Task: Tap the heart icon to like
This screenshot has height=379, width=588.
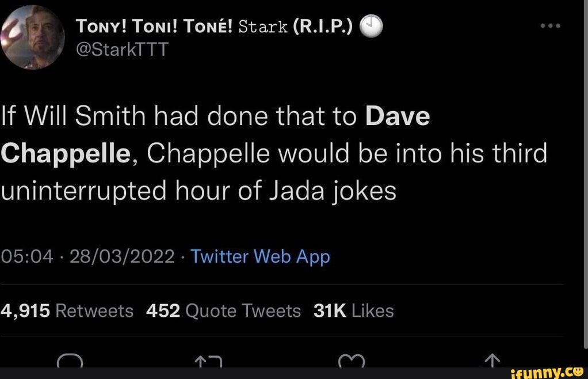Action: click(351, 363)
